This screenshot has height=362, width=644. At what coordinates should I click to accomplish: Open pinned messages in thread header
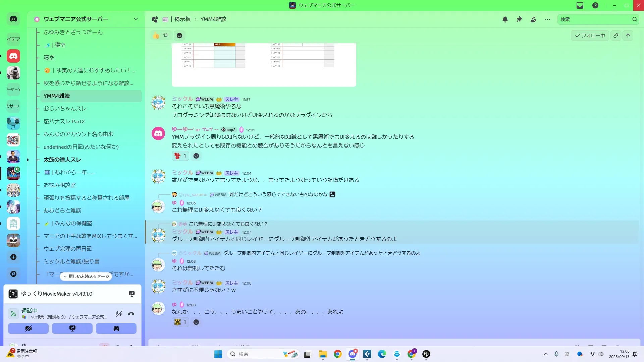519,19
